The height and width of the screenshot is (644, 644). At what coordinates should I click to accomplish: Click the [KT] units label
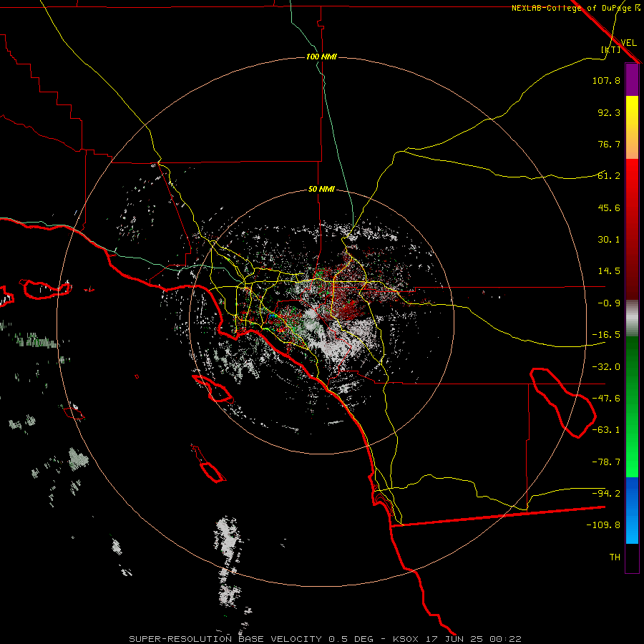[611, 49]
